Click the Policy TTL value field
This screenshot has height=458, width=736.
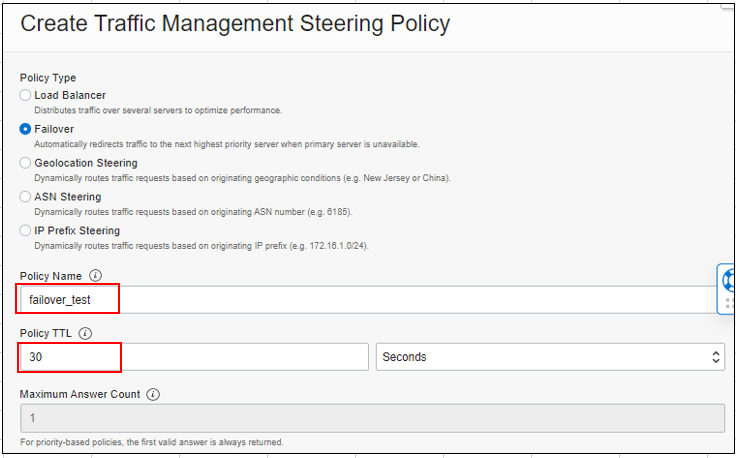pos(194,357)
